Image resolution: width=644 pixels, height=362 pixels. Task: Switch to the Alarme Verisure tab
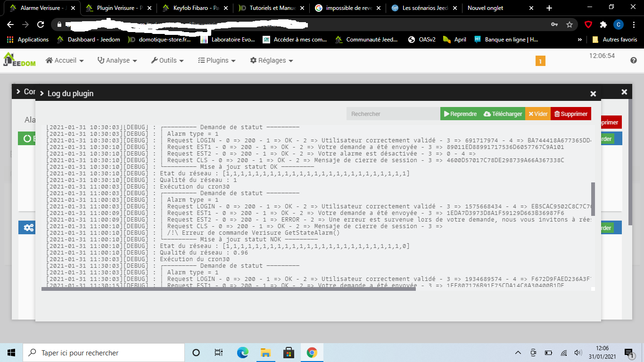[x=40, y=8]
